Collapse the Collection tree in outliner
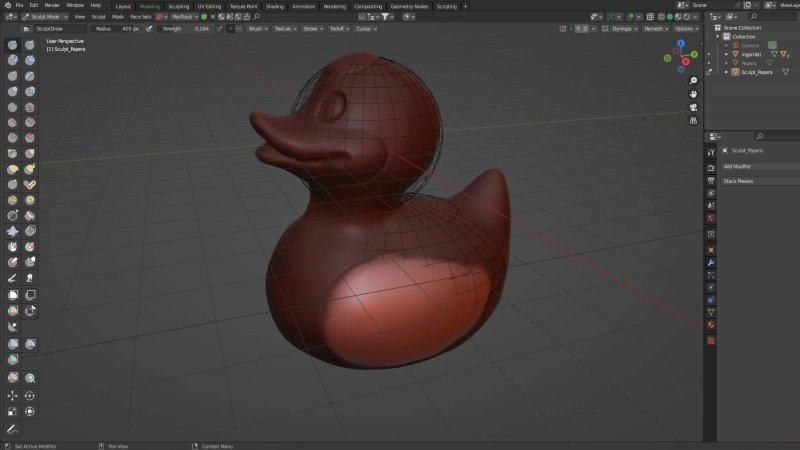This screenshot has height=450, width=800. click(718, 37)
